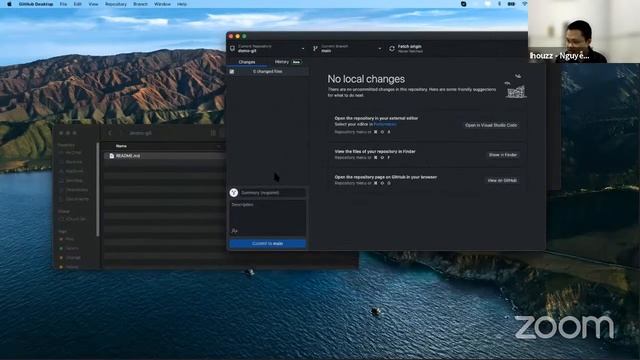640x360 pixels.
Task: Click the demo-git title in Finder window
Action: (141, 133)
